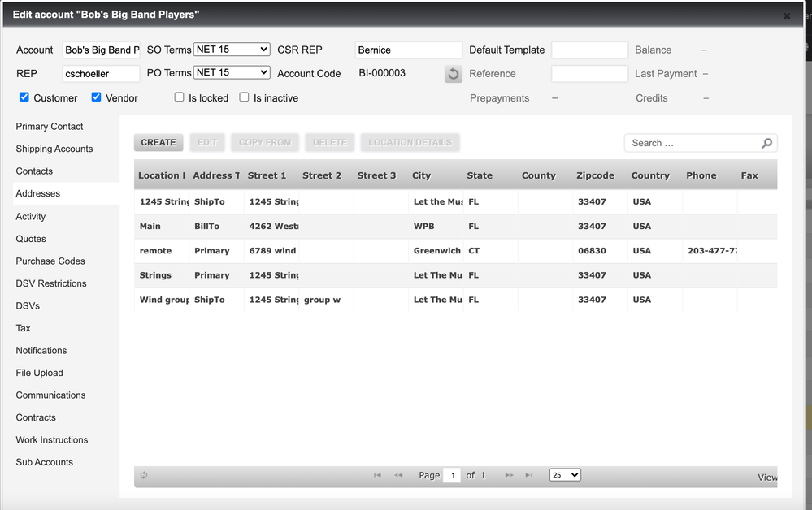Open the Shipping Accounts section
The width and height of the screenshot is (812, 510).
(x=54, y=149)
